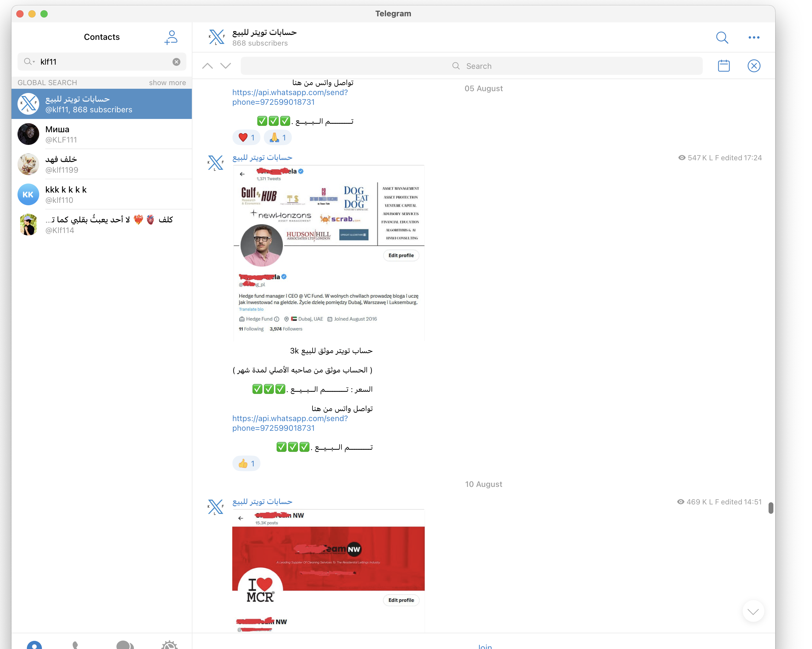Click the channel X avatar in header

pos(217,37)
